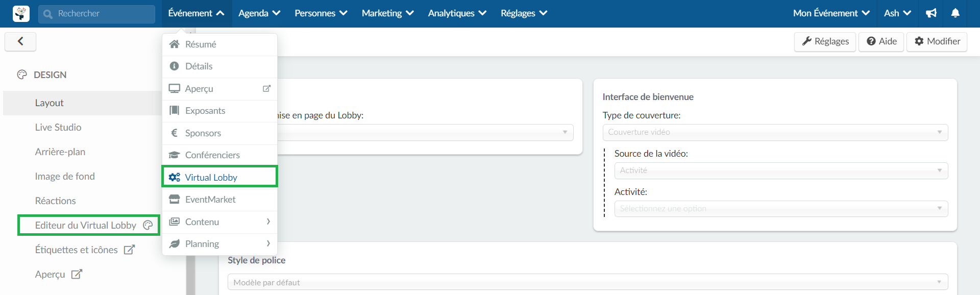The width and height of the screenshot is (980, 295).
Task: Expand the Ash user dropdown
Action: (x=897, y=13)
